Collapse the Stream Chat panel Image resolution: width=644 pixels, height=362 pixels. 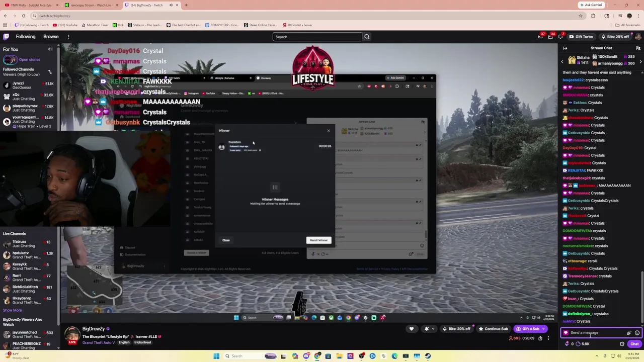click(x=565, y=48)
